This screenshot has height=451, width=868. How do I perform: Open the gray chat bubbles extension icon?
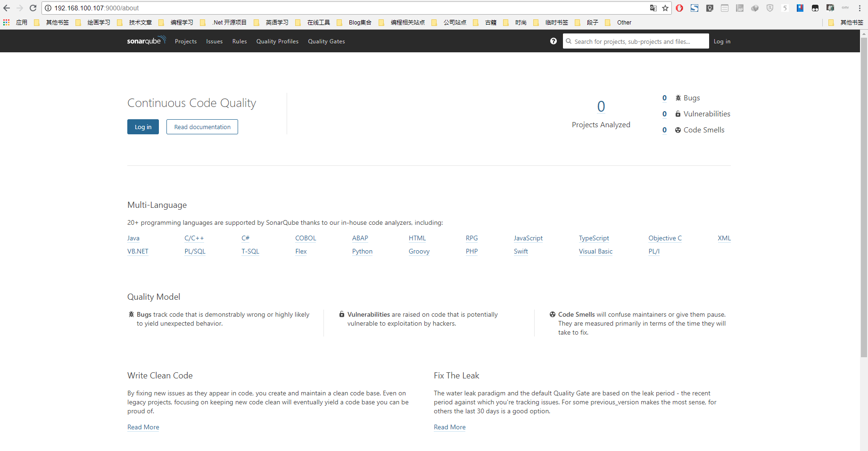tap(755, 8)
